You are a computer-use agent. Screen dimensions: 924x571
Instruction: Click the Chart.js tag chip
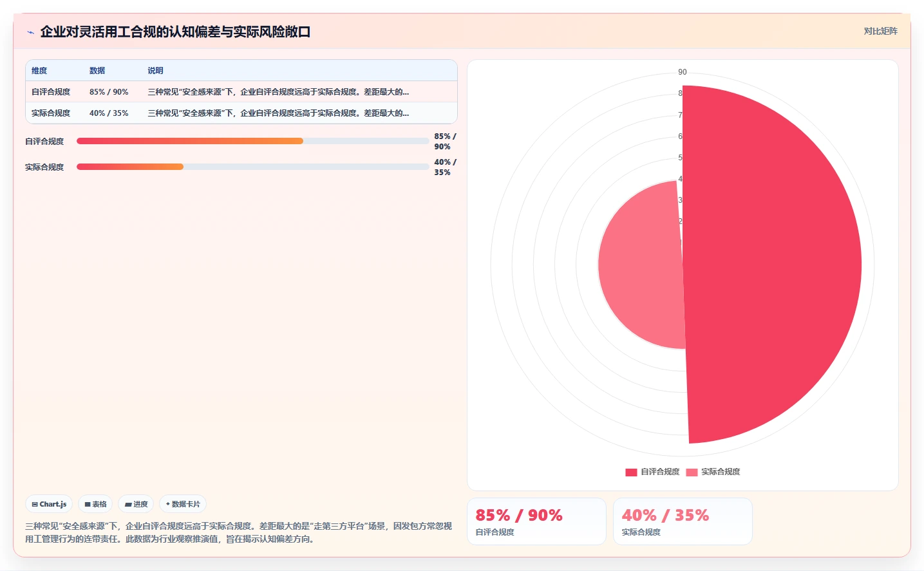click(49, 504)
